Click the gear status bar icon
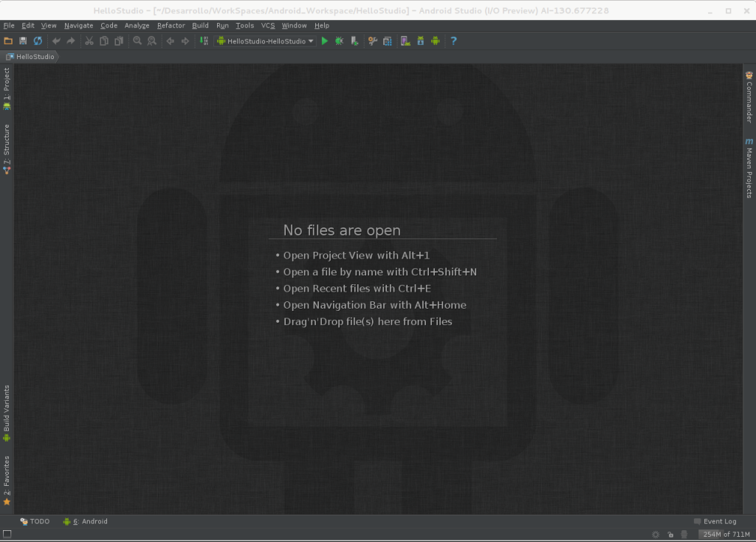 click(656, 535)
